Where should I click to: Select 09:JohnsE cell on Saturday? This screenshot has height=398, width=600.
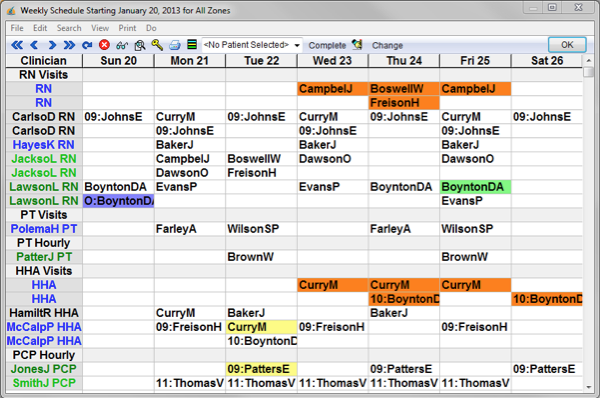(x=547, y=117)
